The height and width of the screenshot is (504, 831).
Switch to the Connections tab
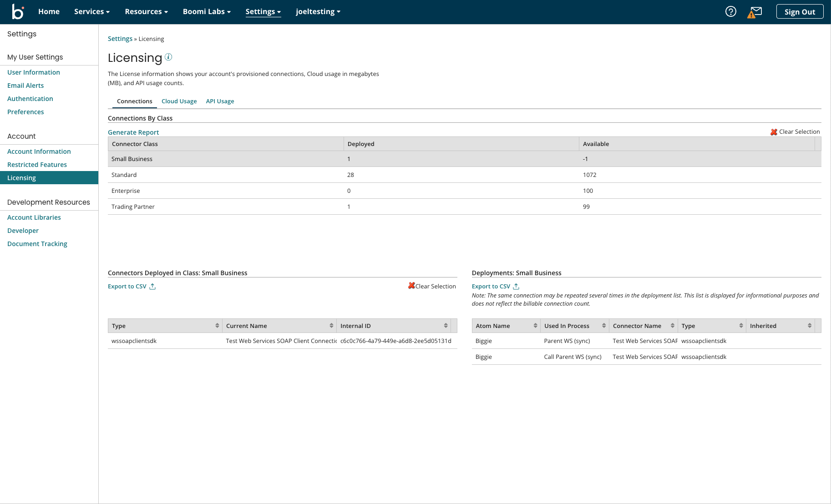[134, 101]
